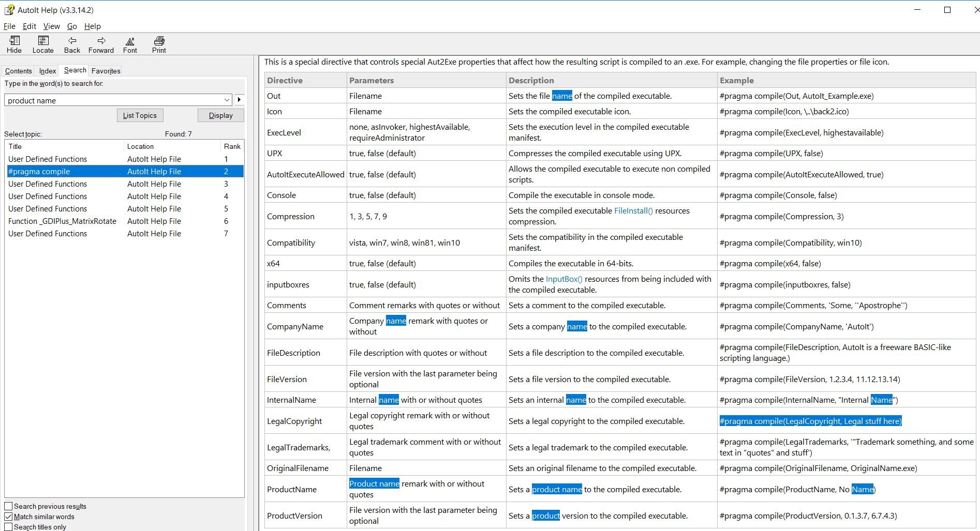Click the Locate toolbar icon
This screenshot has height=531, width=980.
(43, 44)
